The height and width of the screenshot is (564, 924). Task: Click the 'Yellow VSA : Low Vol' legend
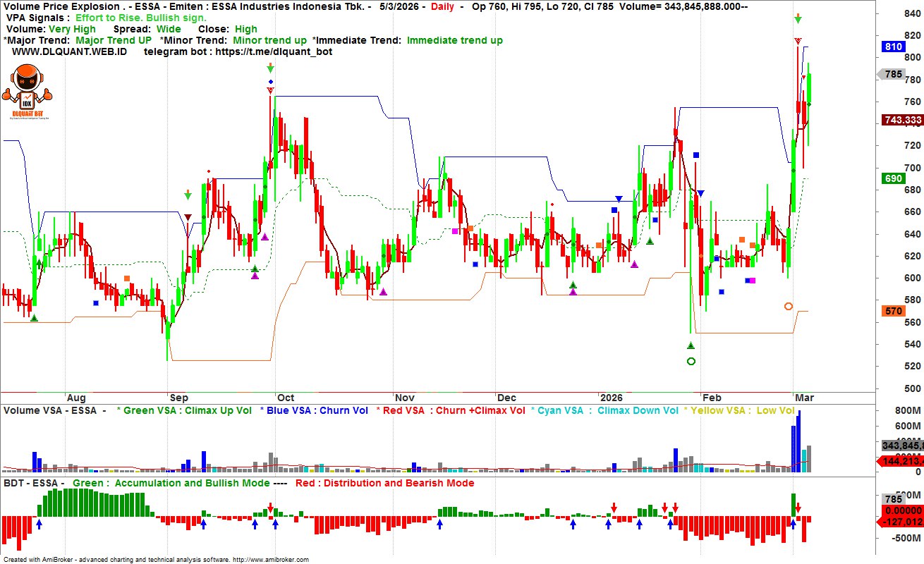743,410
